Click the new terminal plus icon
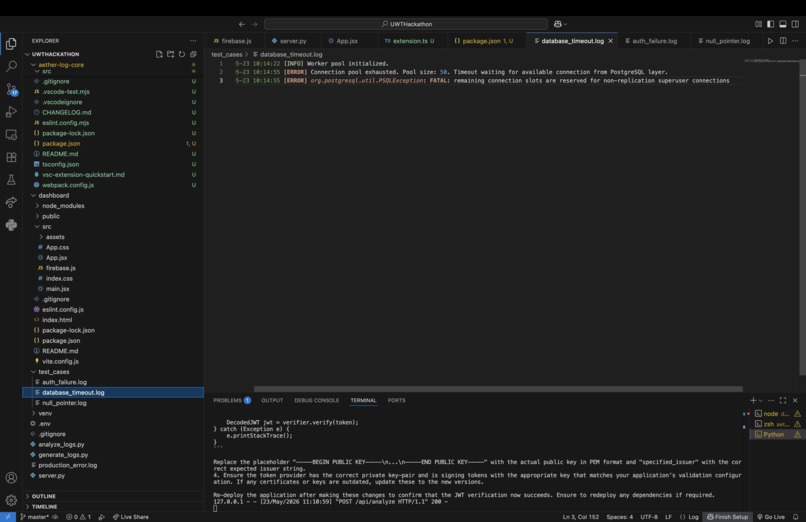Image resolution: width=806 pixels, height=522 pixels. click(x=753, y=400)
